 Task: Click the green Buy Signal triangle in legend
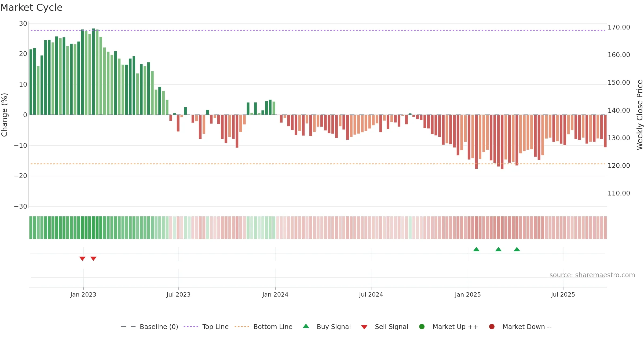[306, 326]
